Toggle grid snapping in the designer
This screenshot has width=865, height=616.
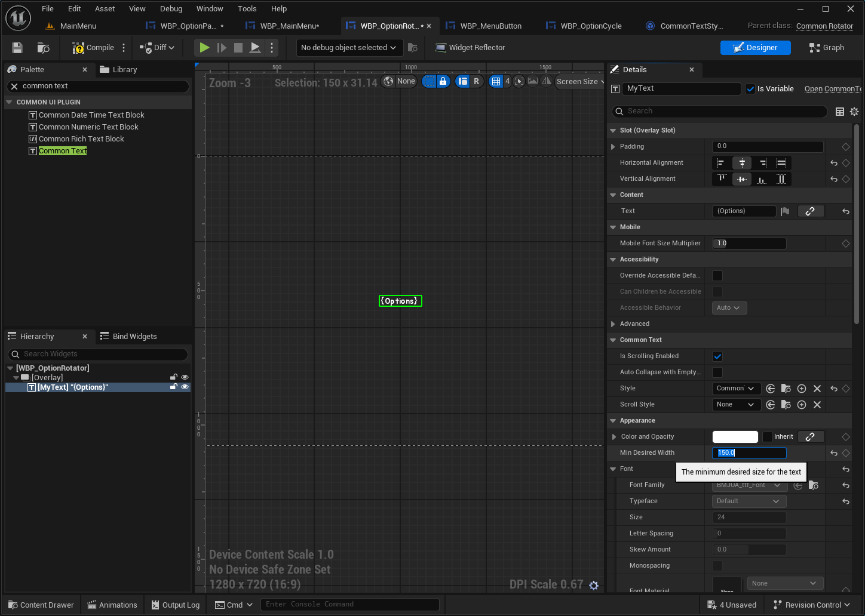pos(496,82)
